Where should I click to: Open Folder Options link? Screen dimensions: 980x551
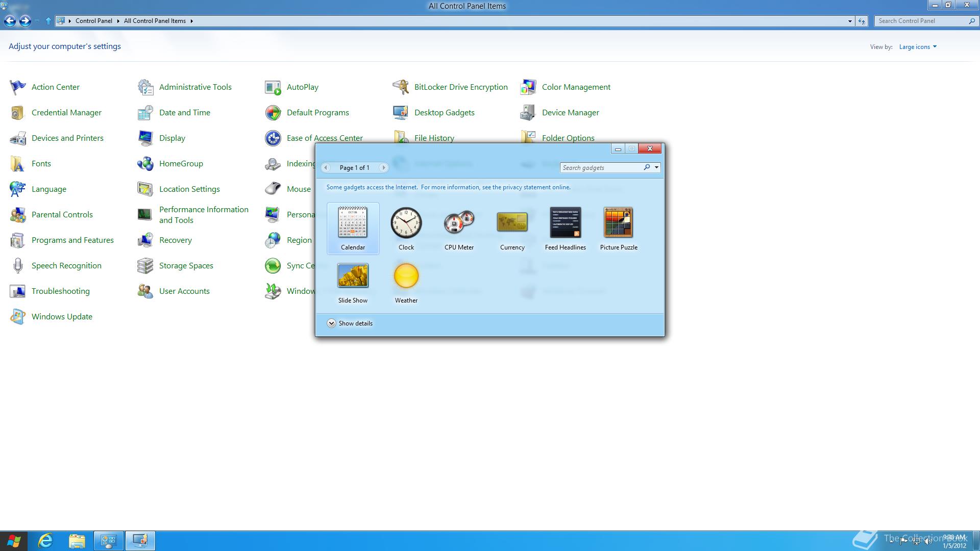pyautogui.click(x=568, y=138)
